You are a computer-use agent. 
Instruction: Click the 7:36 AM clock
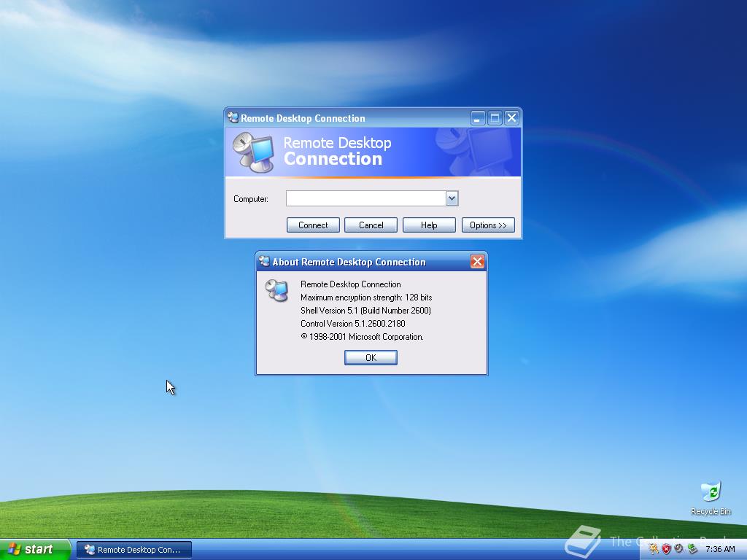click(x=720, y=550)
